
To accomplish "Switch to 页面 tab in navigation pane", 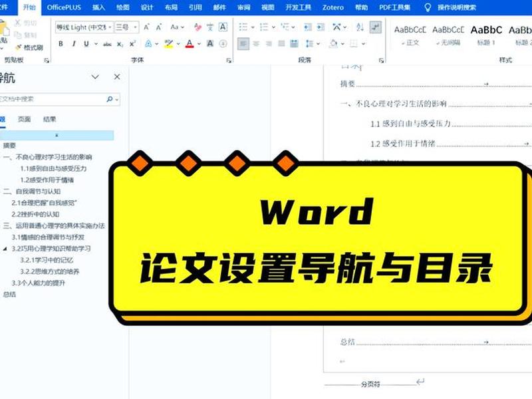I will 24,119.
